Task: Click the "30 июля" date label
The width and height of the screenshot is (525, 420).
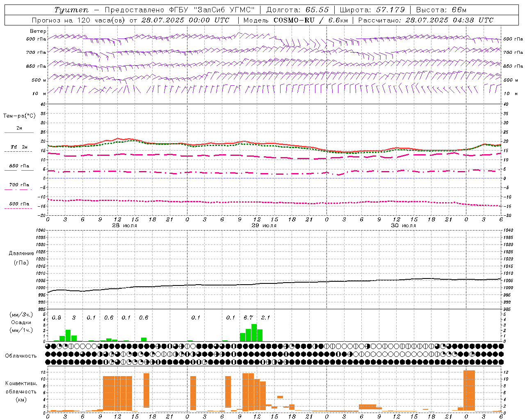Action: tap(404, 226)
